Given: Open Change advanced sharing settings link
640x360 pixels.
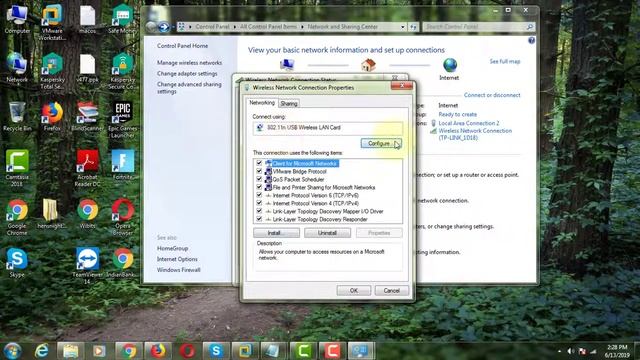Looking at the screenshot, I should click(x=189, y=88).
